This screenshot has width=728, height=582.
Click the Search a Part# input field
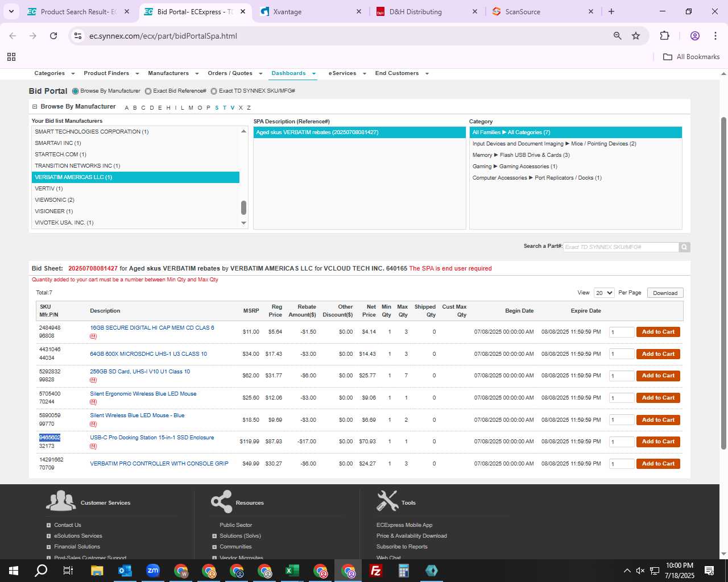pos(621,247)
